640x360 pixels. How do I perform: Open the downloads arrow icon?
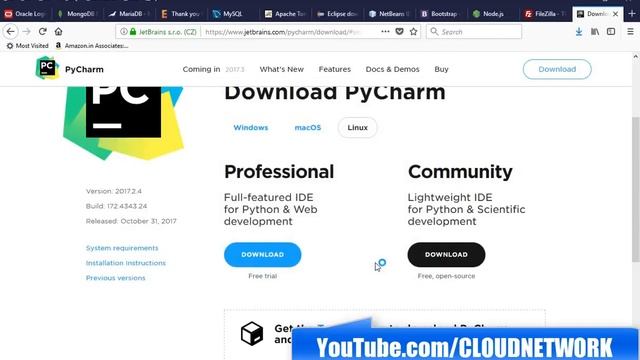pos(579,32)
